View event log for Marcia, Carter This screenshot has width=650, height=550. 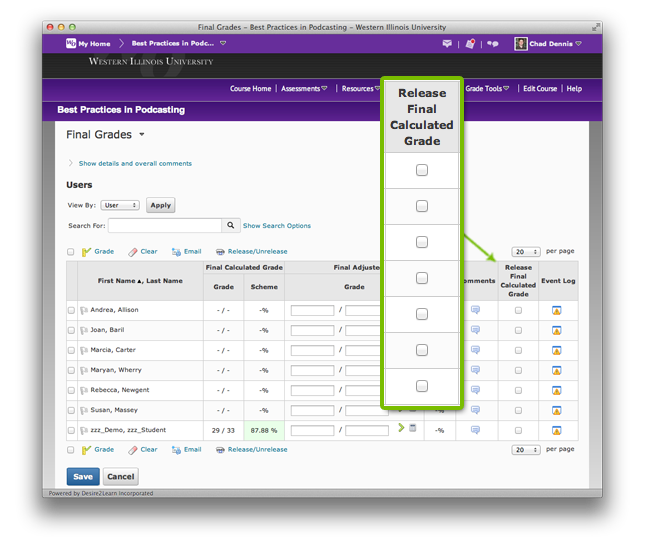(x=557, y=350)
